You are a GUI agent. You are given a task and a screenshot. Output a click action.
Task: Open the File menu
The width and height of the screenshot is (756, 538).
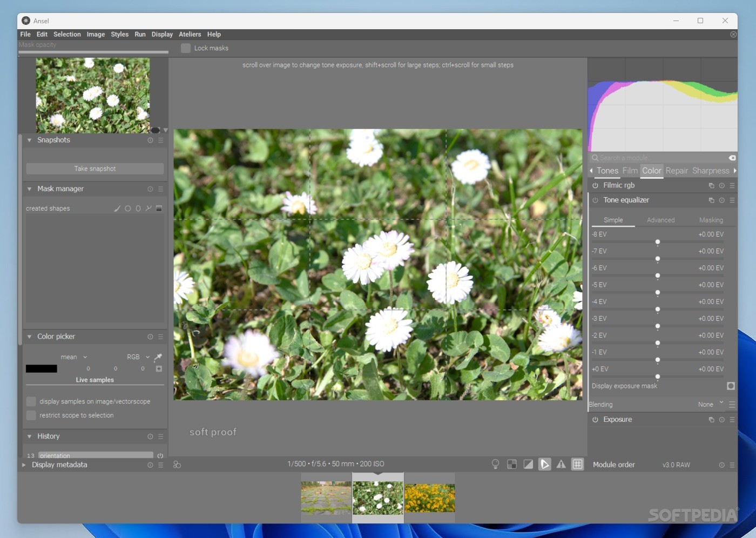pos(25,34)
